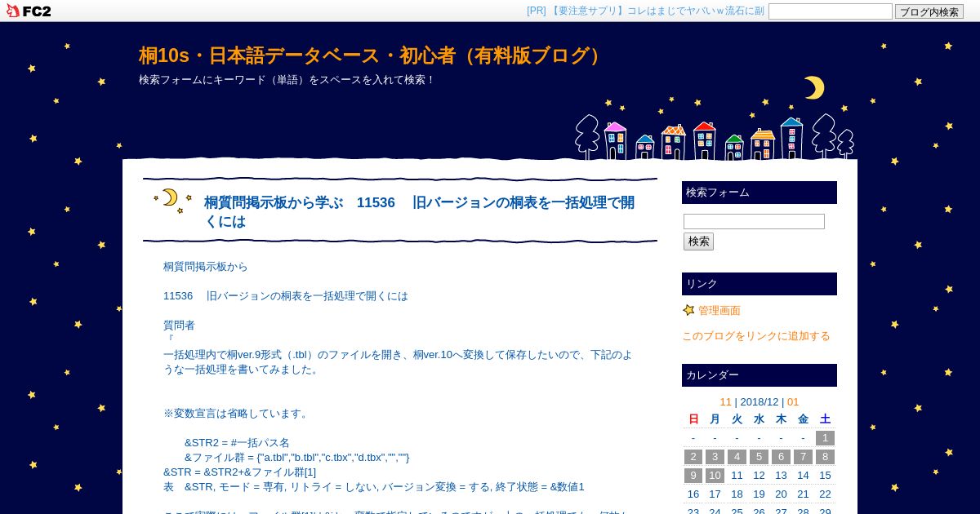This screenshot has height=514, width=980.
Task: Select calendar day 10
Action: 715,476
